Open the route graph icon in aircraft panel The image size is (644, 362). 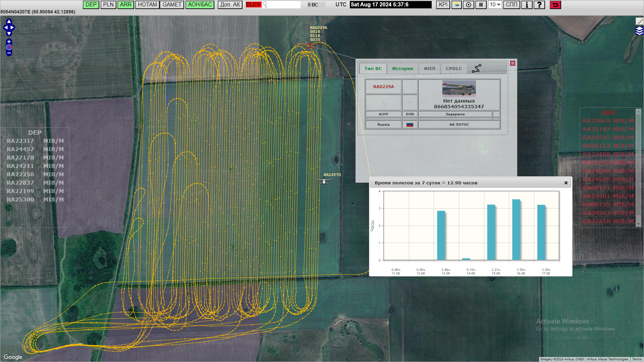click(476, 68)
